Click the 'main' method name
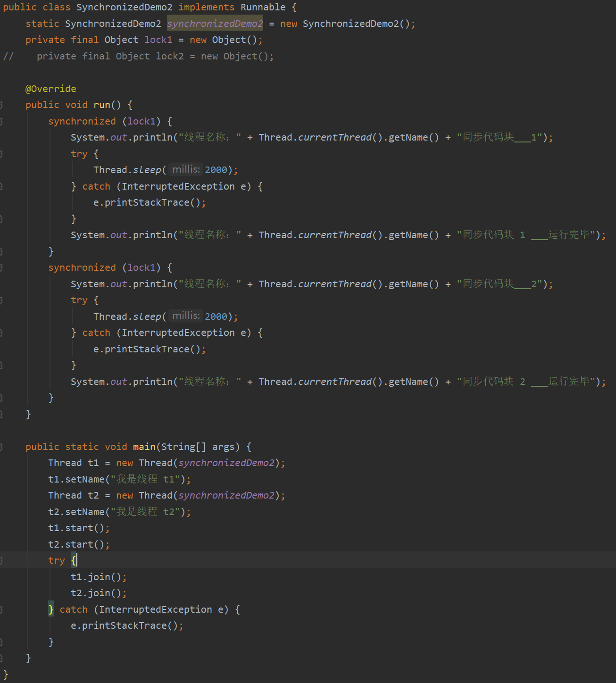Image resolution: width=616 pixels, height=683 pixels. pyautogui.click(x=144, y=447)
